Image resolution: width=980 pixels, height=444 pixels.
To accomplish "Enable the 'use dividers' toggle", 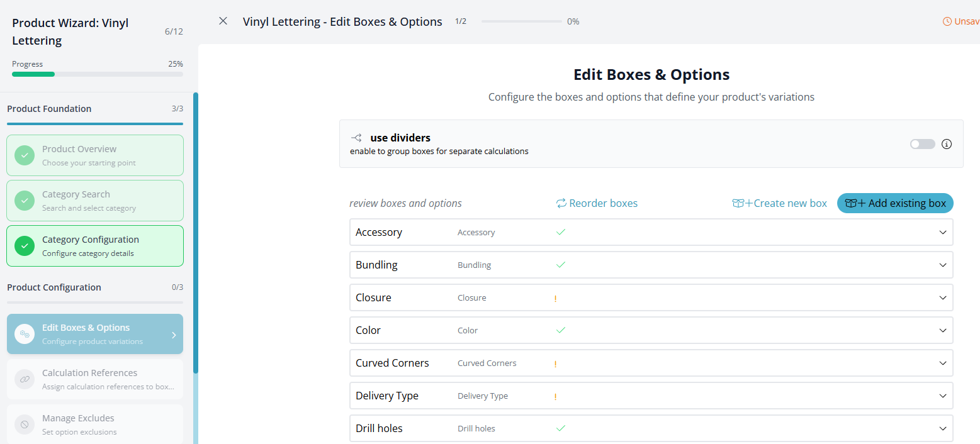I will point(922,144).
